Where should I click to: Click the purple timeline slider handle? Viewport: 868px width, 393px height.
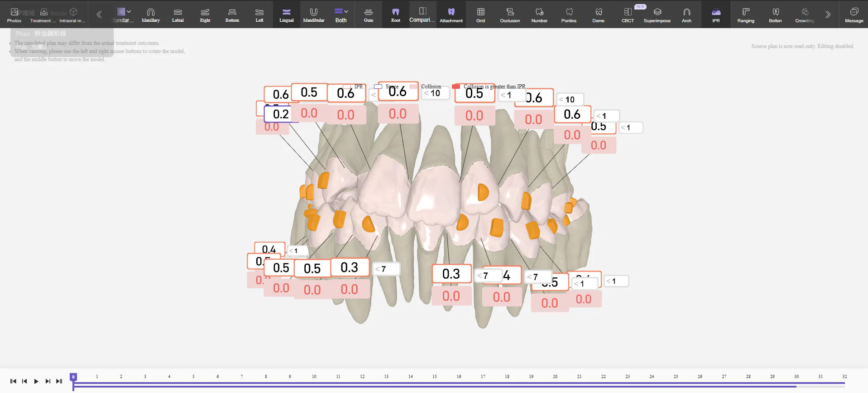click(73, 377)
